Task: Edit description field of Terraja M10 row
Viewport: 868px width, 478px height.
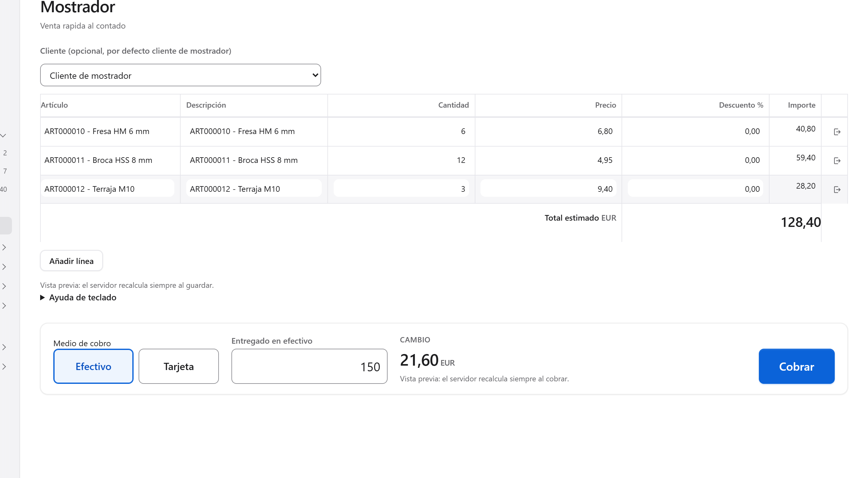Action: [254, 189]
